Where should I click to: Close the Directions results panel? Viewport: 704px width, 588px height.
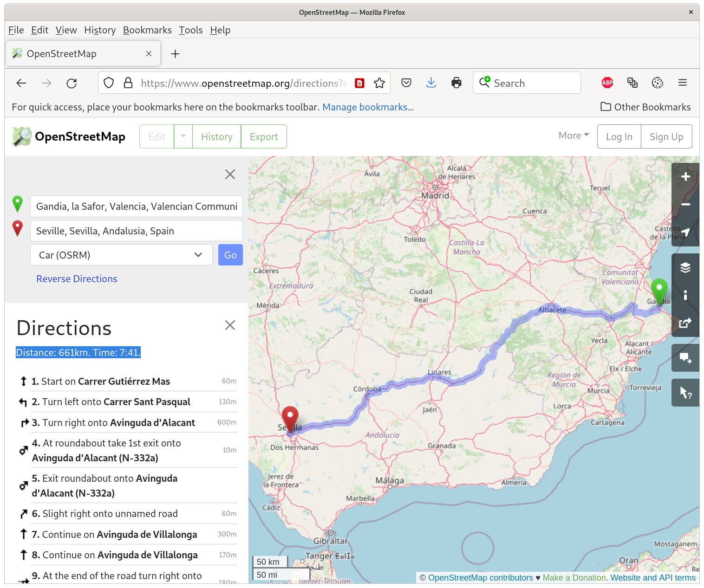(230, 325)
